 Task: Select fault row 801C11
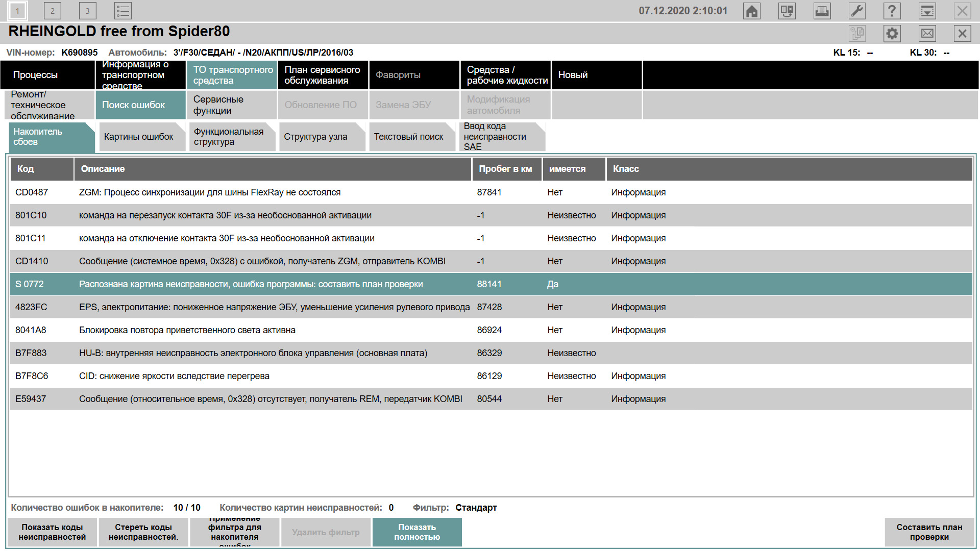point(491,238)
